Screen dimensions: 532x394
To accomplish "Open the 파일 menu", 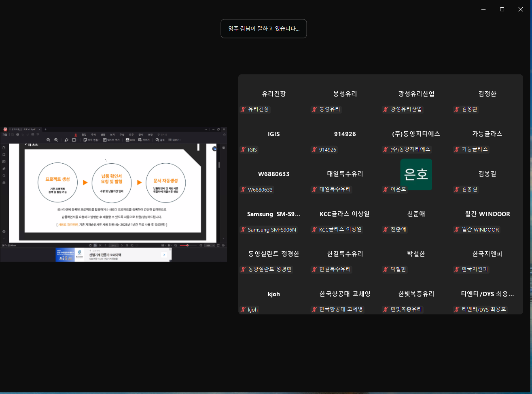I will tap(5, 135).
